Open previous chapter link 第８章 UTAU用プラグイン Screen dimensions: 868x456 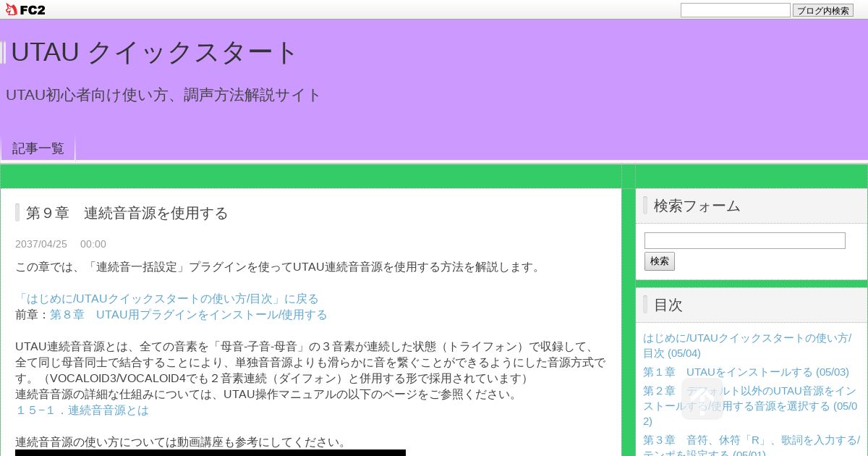click(x=189, y=314)
